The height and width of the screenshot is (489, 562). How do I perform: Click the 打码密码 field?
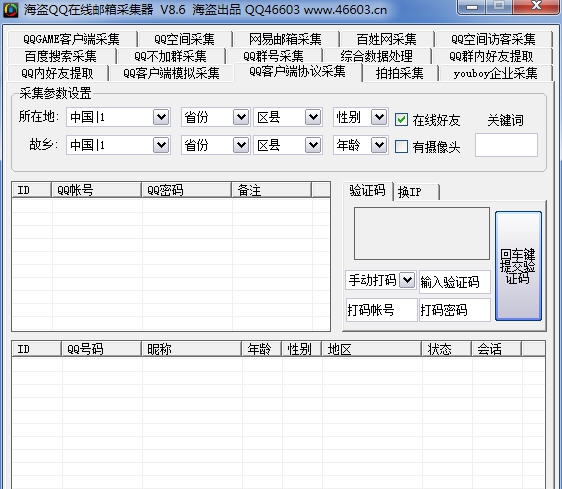454,310
